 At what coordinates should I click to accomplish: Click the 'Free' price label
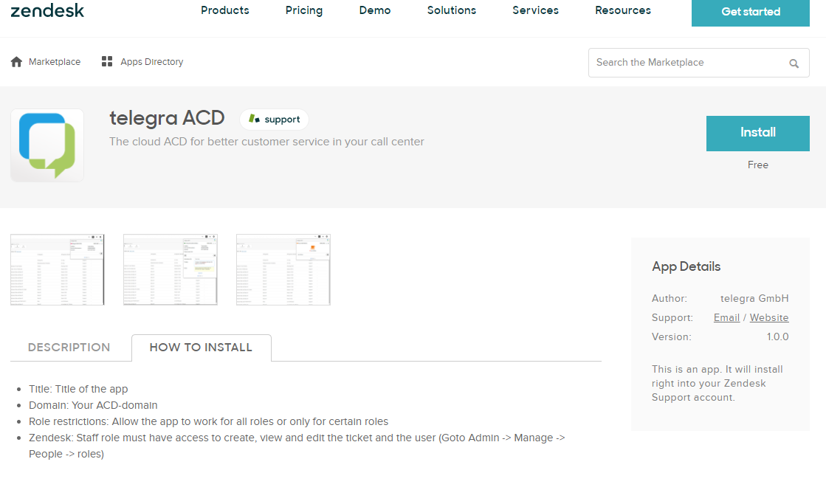pos(757,165)
